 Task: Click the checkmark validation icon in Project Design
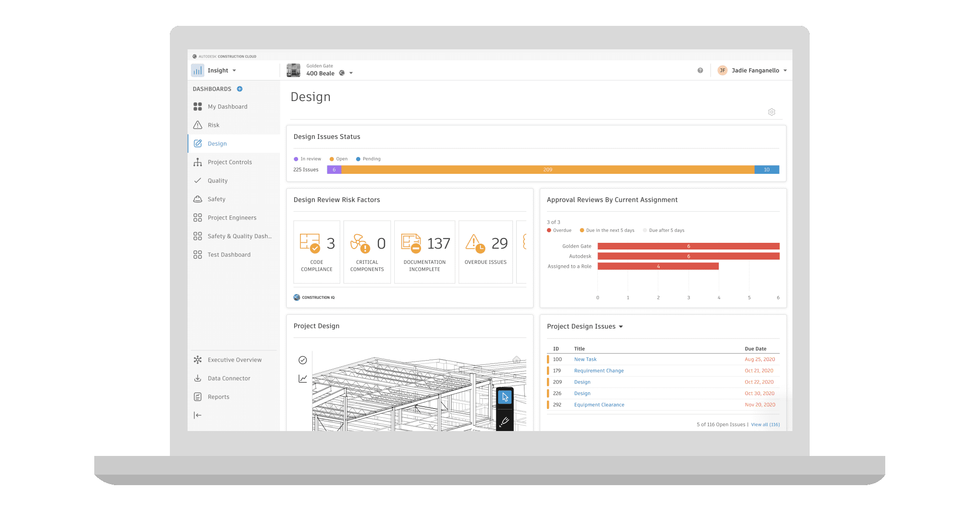302,360
